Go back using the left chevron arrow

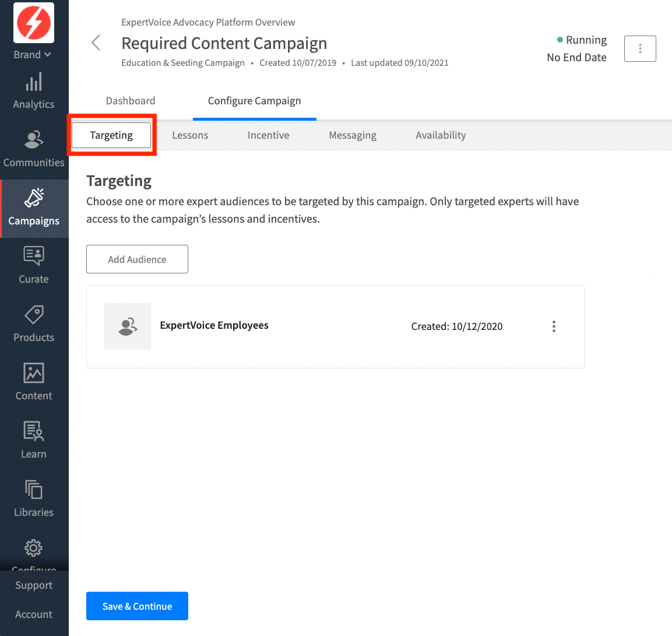click(96, 43)
